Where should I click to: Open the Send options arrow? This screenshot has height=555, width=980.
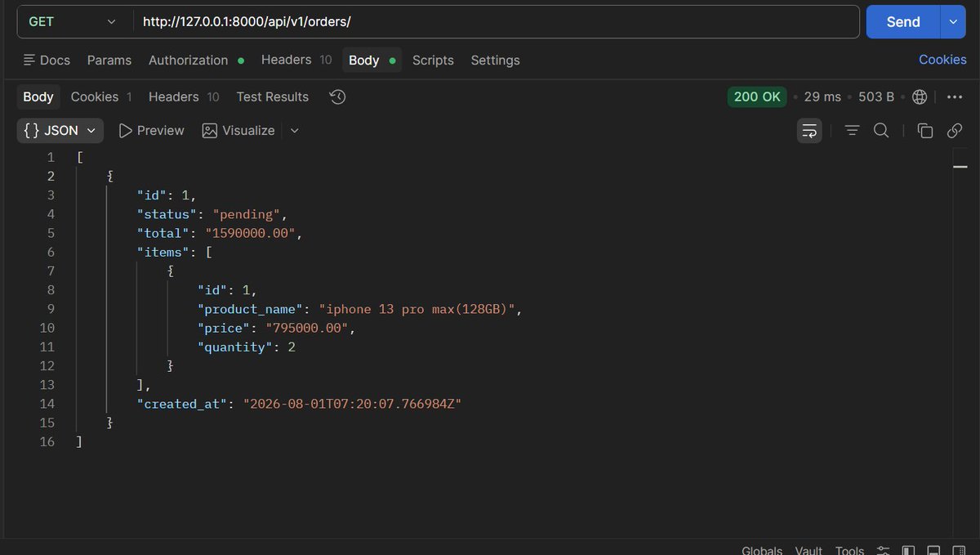tap(953, 22)
